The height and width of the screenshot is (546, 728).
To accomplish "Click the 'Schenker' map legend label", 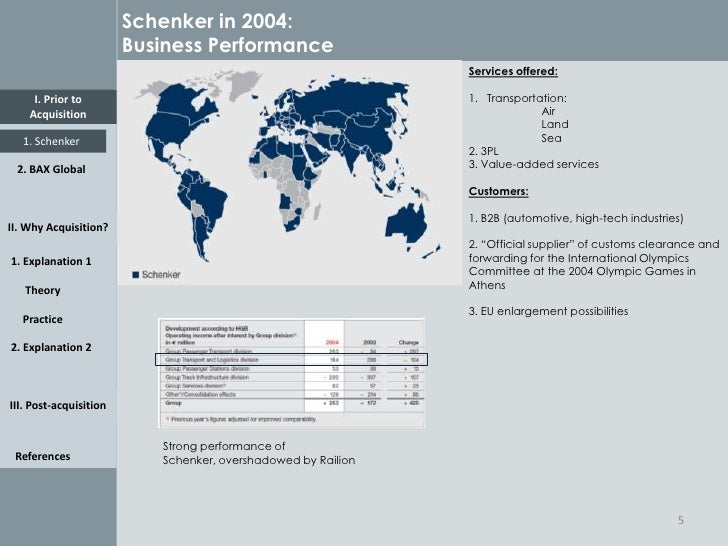I will [x=161, y=275].
